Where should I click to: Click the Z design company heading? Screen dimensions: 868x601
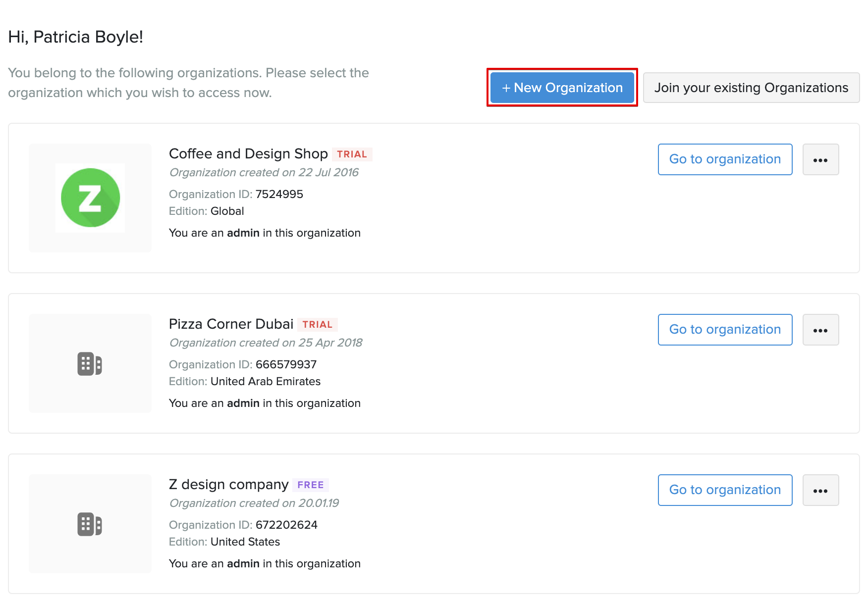click(228, 485)
